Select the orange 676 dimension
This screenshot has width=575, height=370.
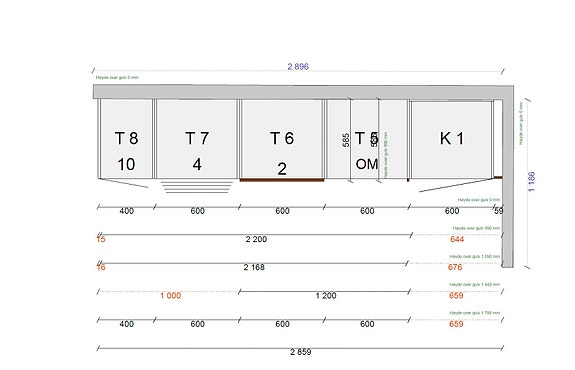point(455,267)
